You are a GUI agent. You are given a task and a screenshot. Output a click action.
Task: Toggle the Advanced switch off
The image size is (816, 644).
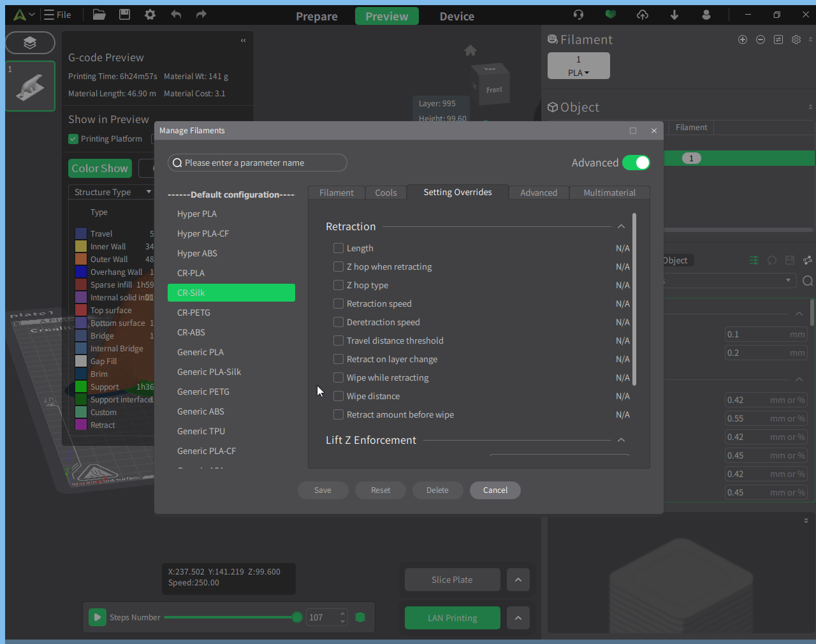pos(636,163)
